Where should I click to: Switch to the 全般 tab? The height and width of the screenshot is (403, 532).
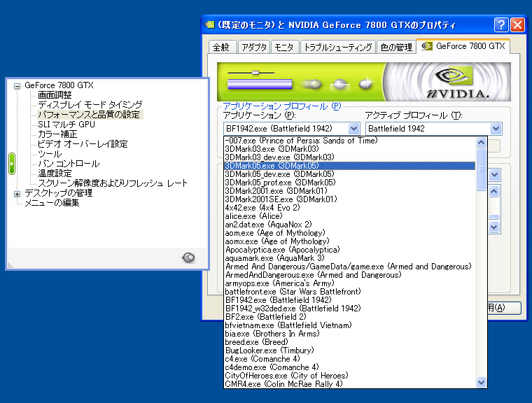coord(222,47)
